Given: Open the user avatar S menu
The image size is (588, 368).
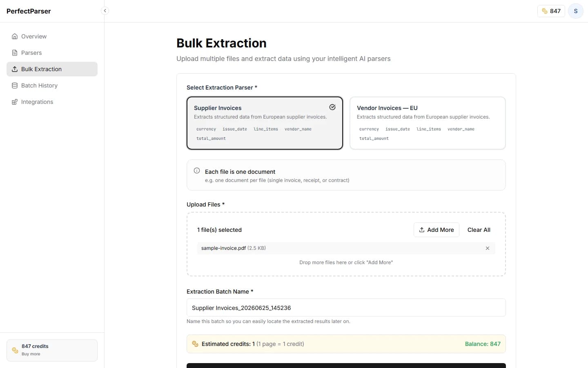Looking at the screenshot, I should [576, 11].
